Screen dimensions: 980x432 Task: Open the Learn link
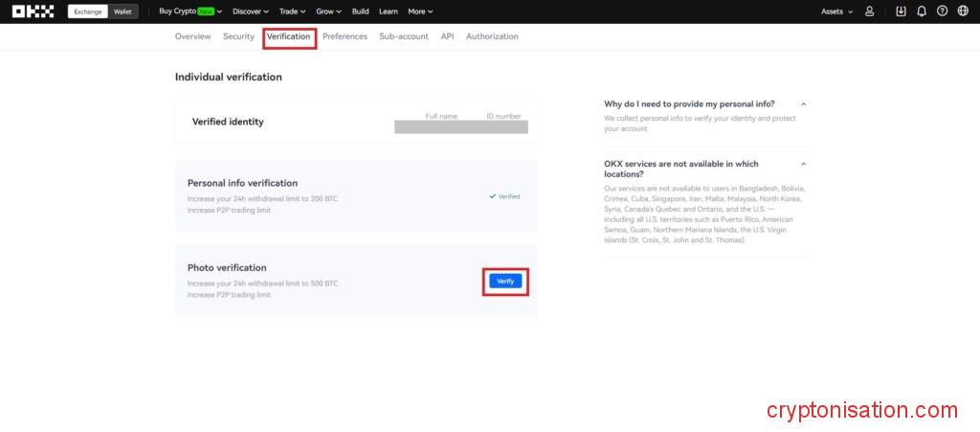pyautogui.click(x=388, y=11)
